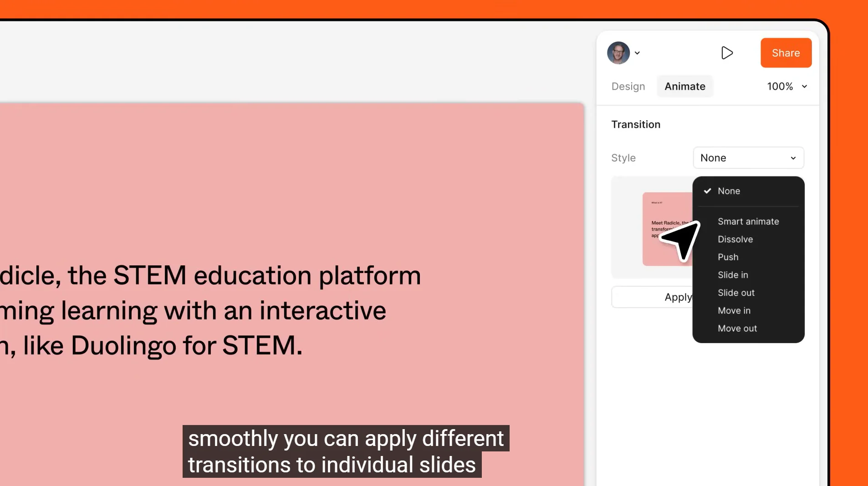Screen dimensions: 868x486
Task: Choose Move out transition style
Action: click(737, 329)
